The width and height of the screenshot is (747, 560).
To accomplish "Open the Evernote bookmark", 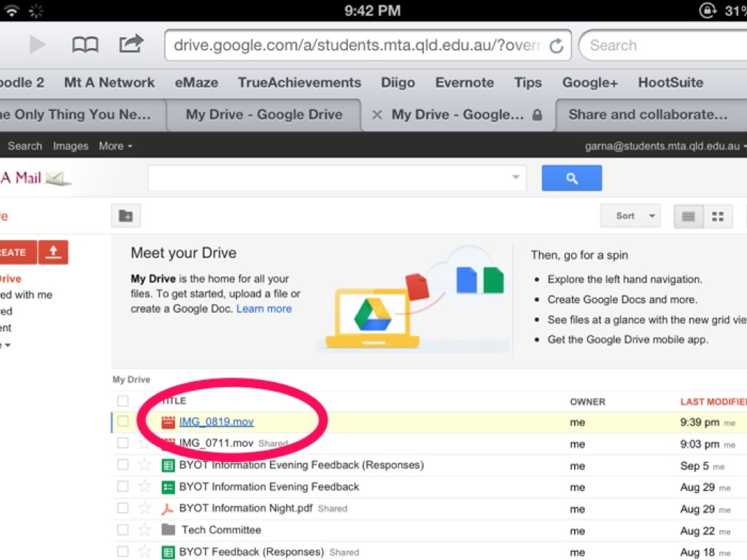I will coord(464,82).
